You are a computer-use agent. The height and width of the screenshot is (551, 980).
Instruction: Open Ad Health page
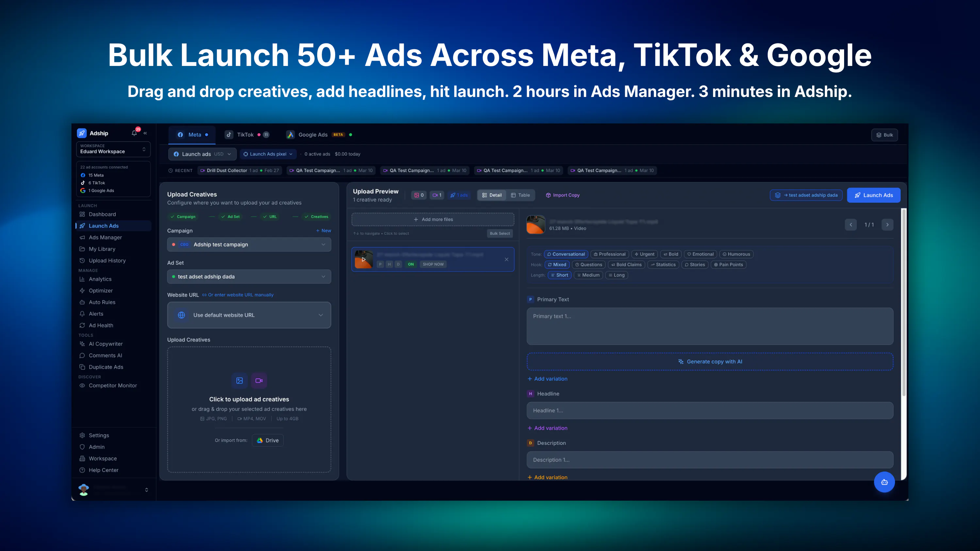(100, 325)
